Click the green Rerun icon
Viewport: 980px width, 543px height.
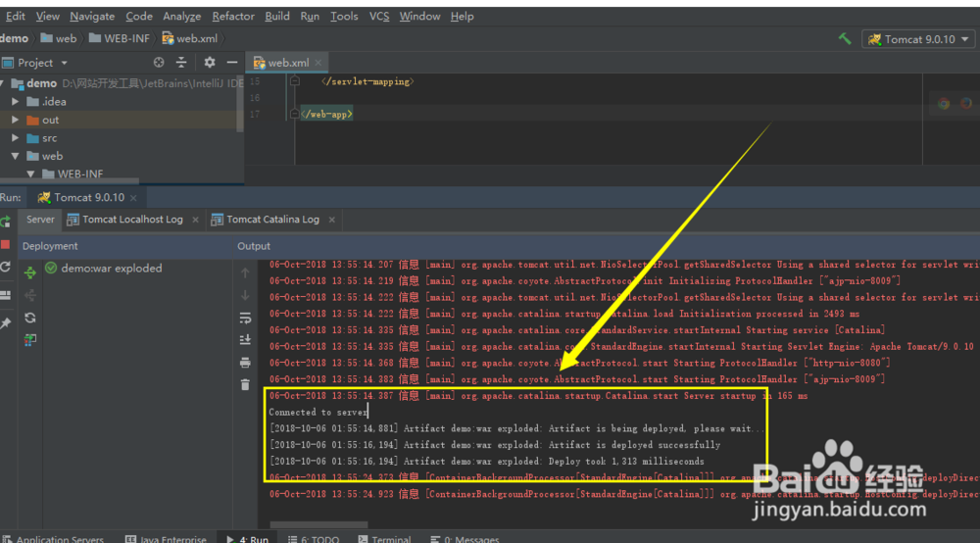(x=5, y=222)
